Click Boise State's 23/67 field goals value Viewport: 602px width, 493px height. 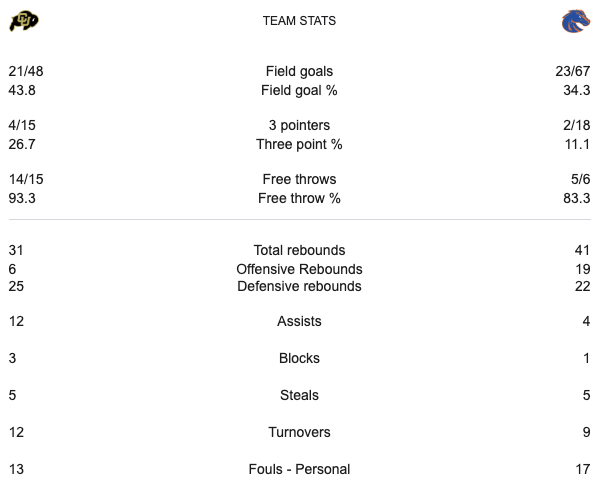tap(572, 71)
